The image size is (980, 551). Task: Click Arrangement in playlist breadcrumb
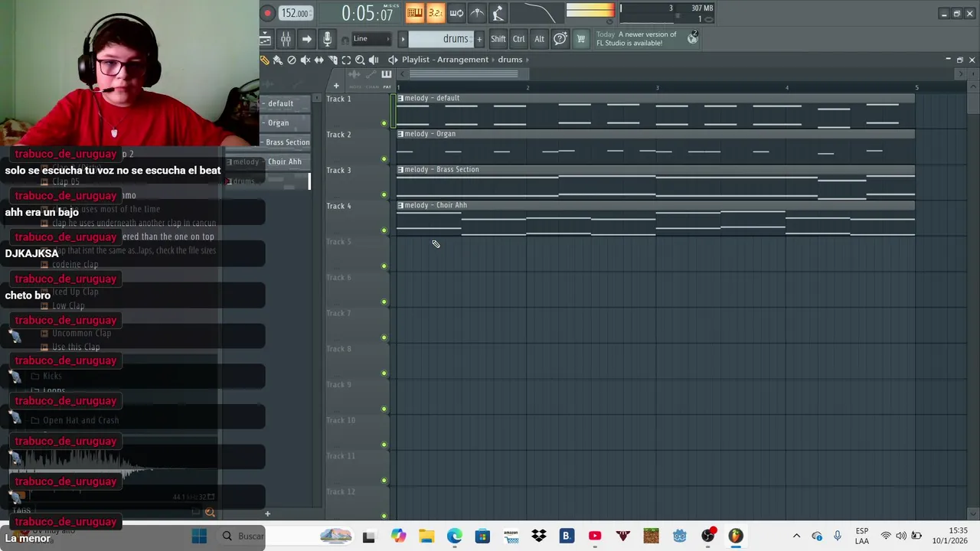tap(462, 60)
